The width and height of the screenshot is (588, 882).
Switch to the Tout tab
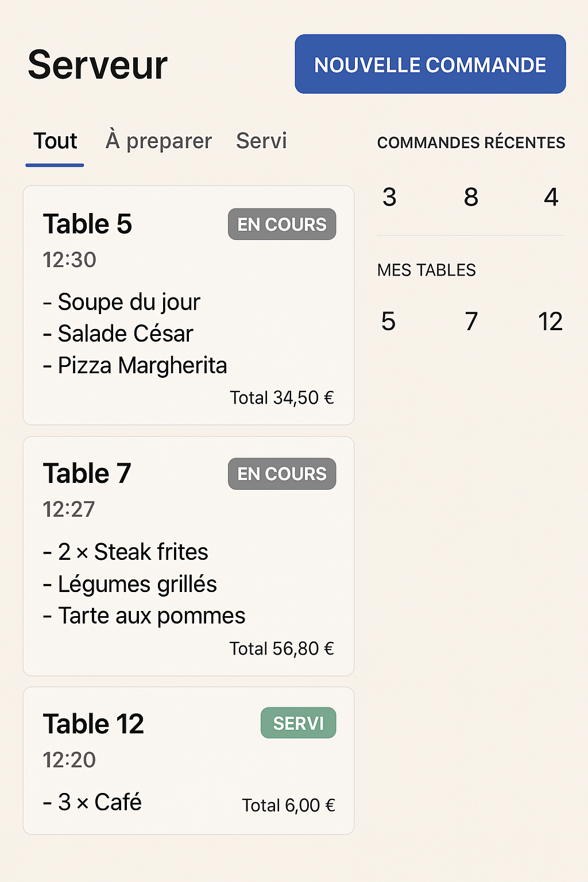[x=55, y=141]
